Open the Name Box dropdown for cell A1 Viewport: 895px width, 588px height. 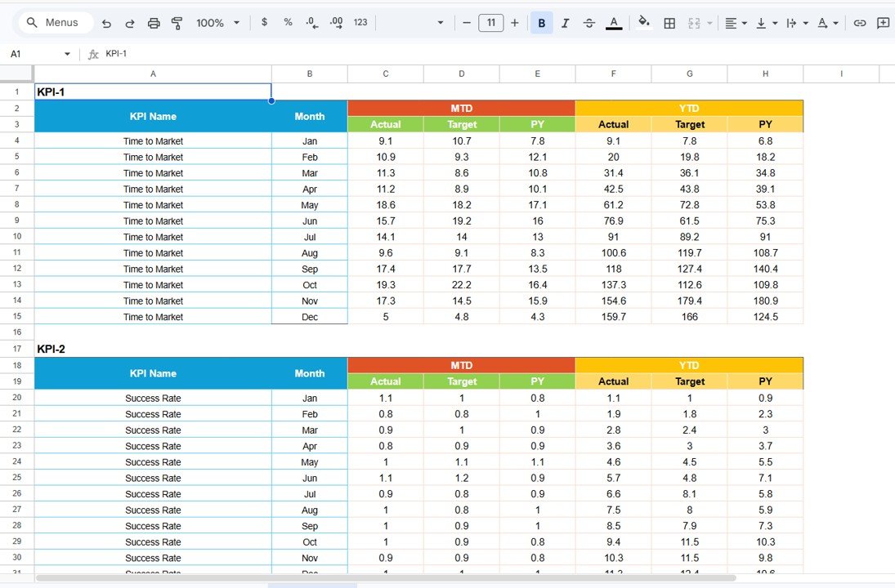[68, 53]
